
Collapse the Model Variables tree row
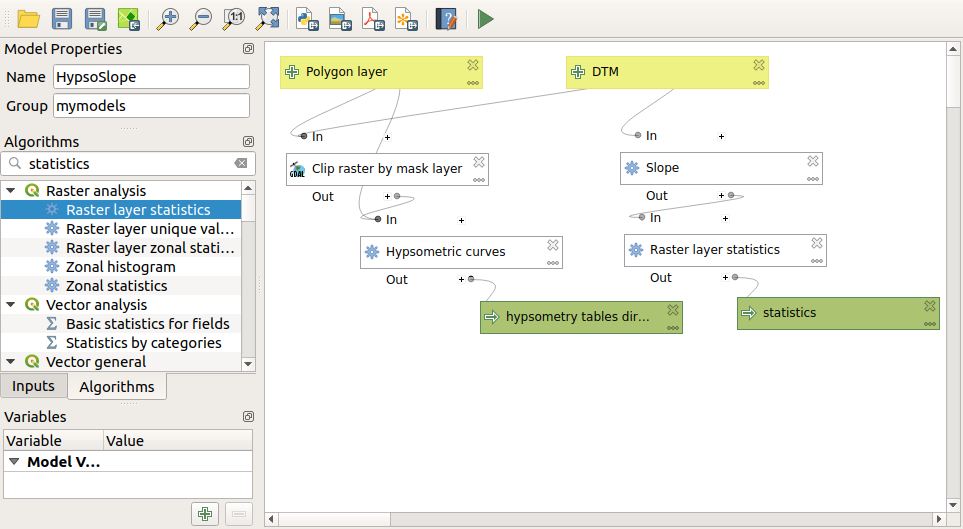14,462
